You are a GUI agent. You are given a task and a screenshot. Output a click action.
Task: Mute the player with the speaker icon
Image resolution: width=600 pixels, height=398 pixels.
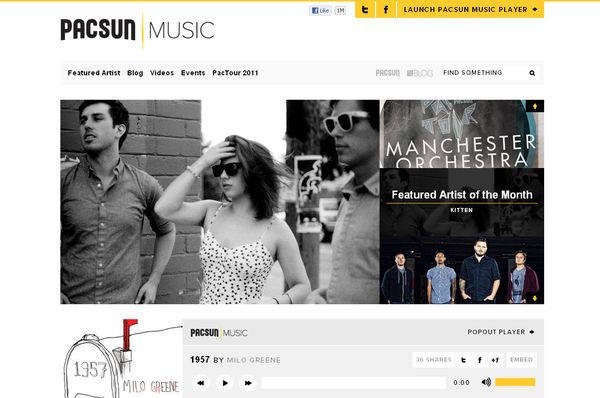tap(486, 382)
